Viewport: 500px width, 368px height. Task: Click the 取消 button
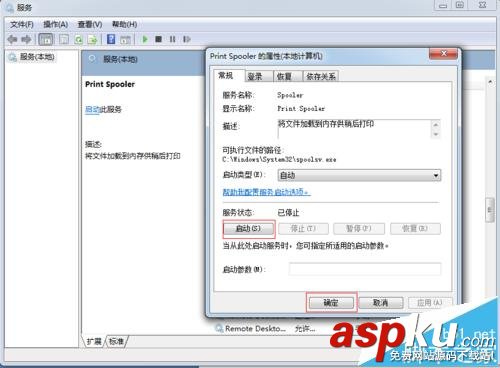pos(381,303)
